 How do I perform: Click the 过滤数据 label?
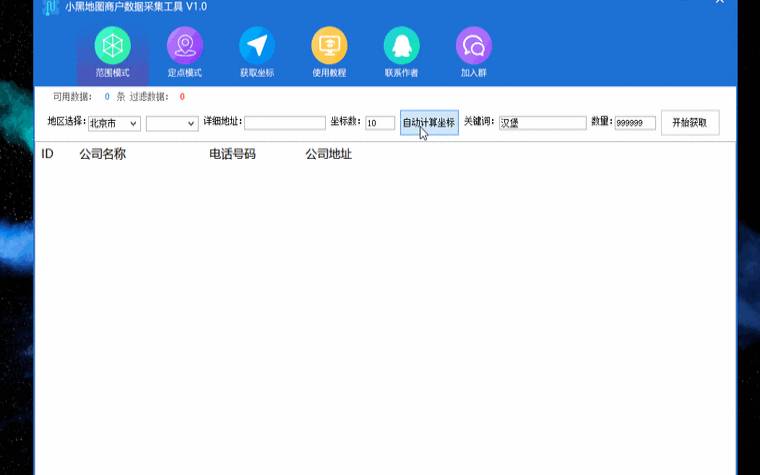point(149,97)
